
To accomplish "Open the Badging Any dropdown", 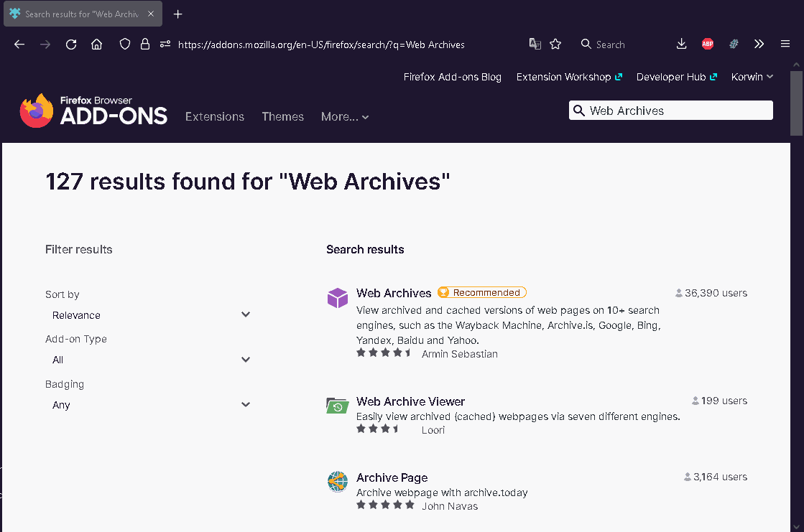I will pos(149,404).
